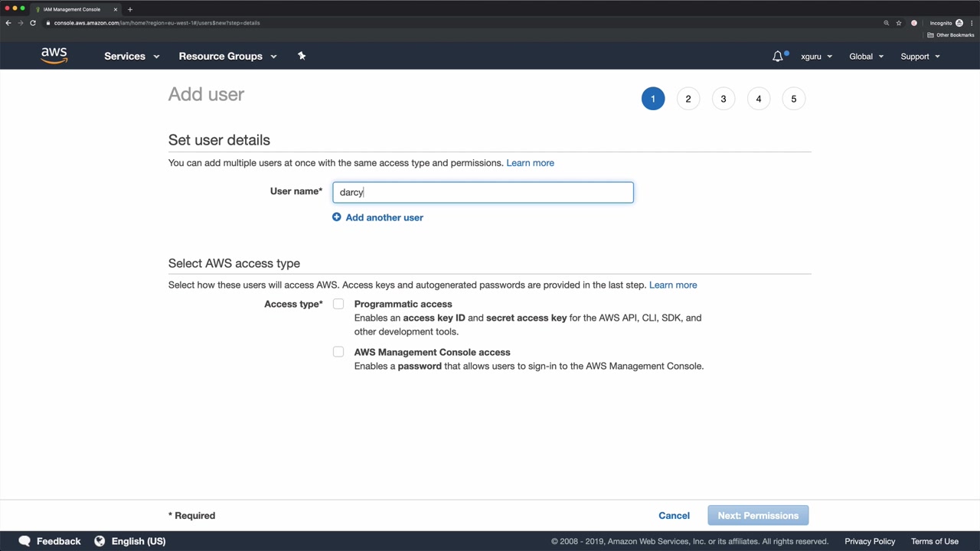This screenshot has width=980, height=551.
Task: Click the Cancel link
Action: point(674,516)
